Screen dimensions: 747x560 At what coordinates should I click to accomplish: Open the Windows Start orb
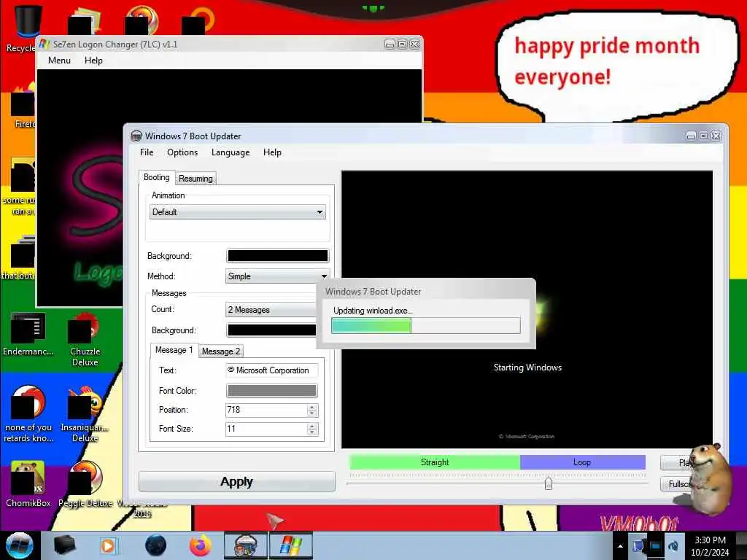[20, 545]
